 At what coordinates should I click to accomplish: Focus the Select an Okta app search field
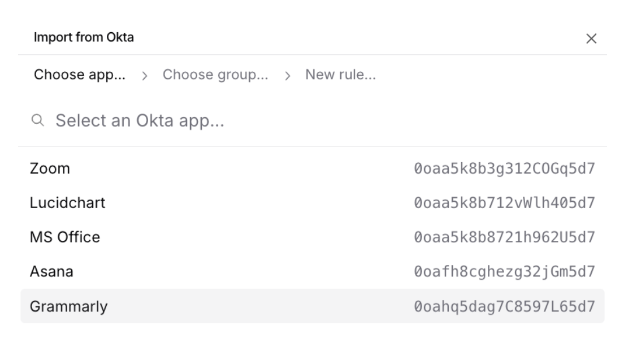(x=313, y=120)
